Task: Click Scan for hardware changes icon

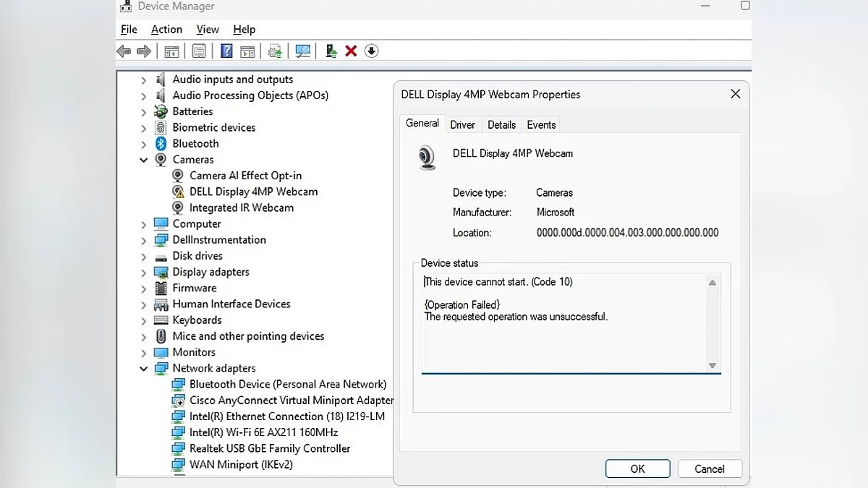Action: click(x=303, y=51)
